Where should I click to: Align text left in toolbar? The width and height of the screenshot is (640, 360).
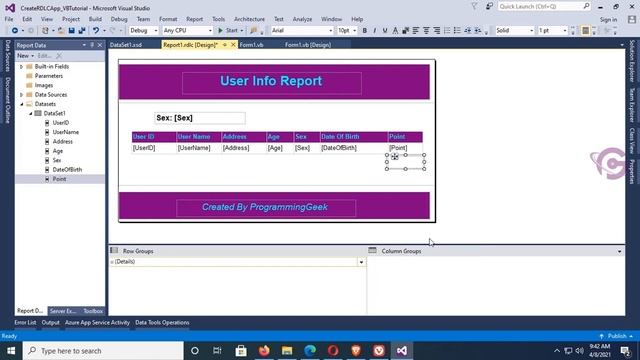pos(416,31)
